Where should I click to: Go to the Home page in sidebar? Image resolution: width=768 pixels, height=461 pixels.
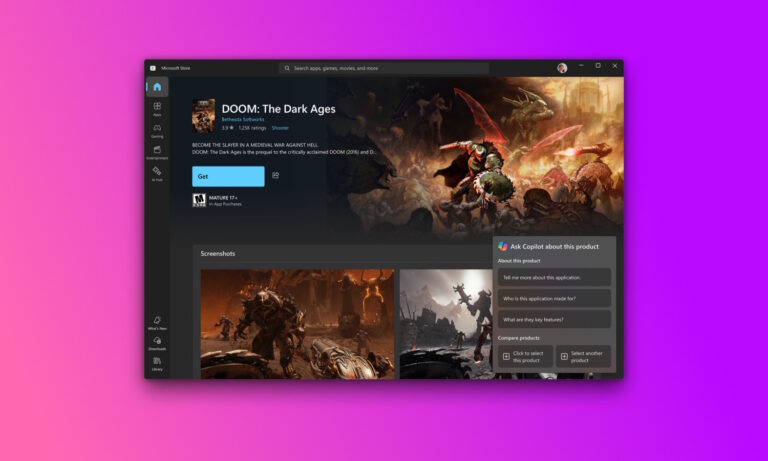point(156,87)
